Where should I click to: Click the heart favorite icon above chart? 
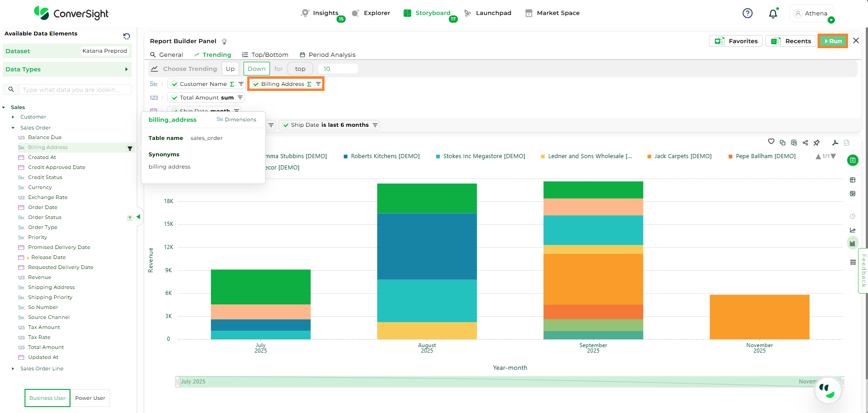pyautogui.click(x=771, y=142)
